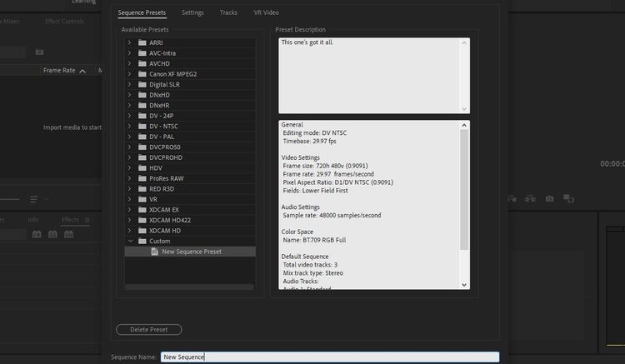Select the New Sequence Preset file icon
The width and height of the screenshot is (625, 364).
coord(155,252)
